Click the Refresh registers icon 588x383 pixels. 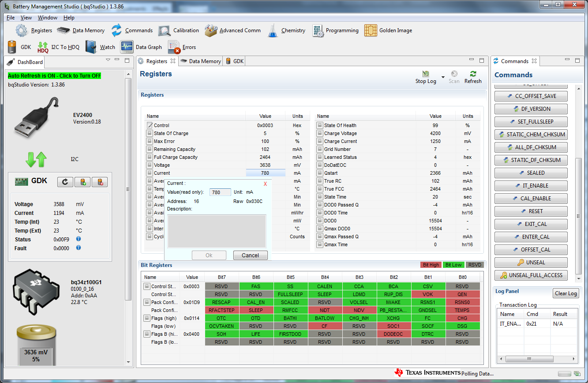pyautogui.click(x=473, y=74)
